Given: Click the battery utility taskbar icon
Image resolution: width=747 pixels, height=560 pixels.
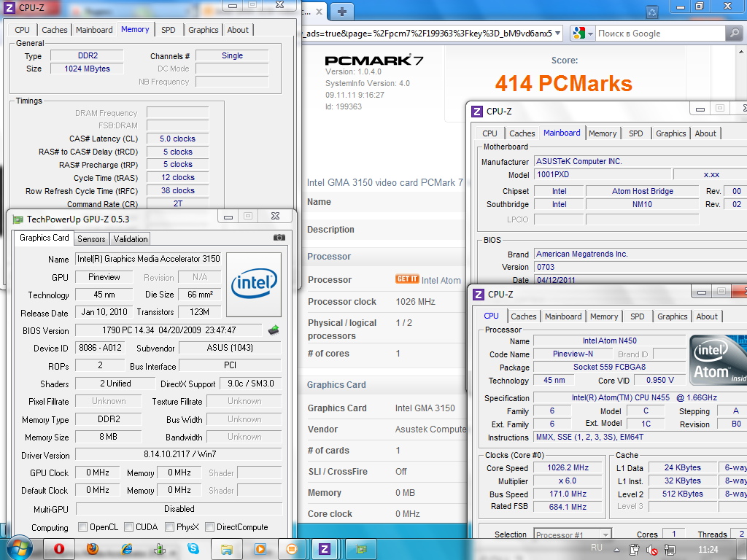Looking at the screenshot, I should [160, 549].
